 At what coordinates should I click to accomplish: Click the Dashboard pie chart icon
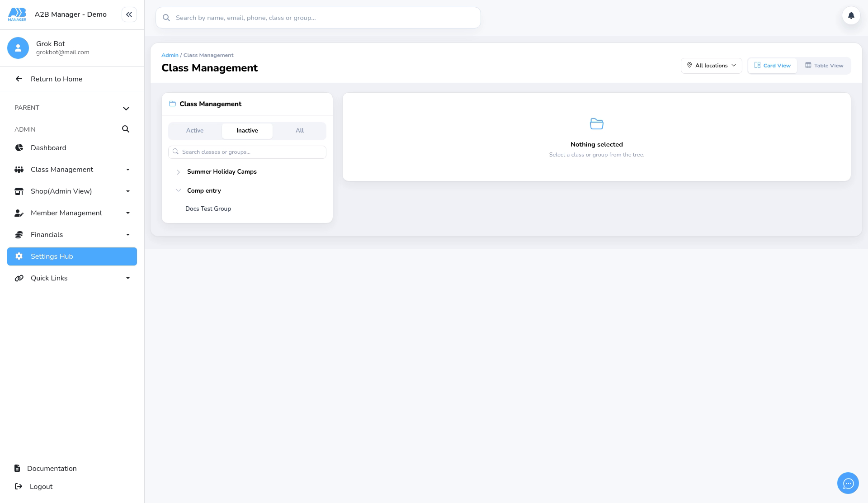19,148
